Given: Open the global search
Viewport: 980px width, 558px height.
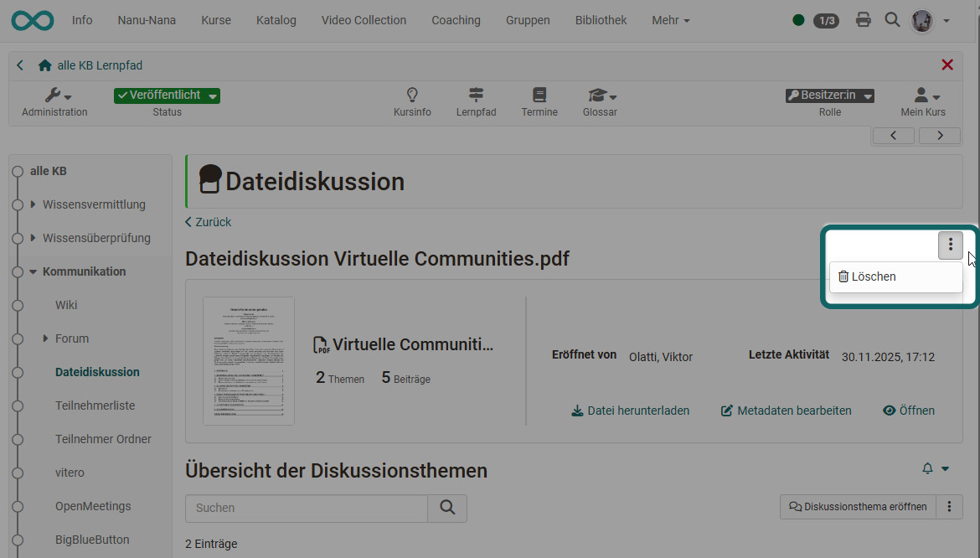Looking at the screenshot, I should pyautogui.click(x=892, y=19).
